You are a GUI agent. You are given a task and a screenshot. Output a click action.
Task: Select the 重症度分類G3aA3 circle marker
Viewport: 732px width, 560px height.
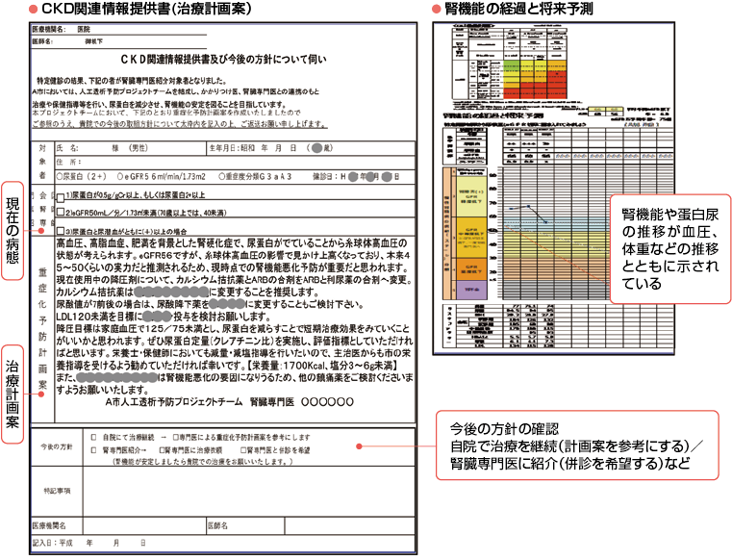click(222, 176)
